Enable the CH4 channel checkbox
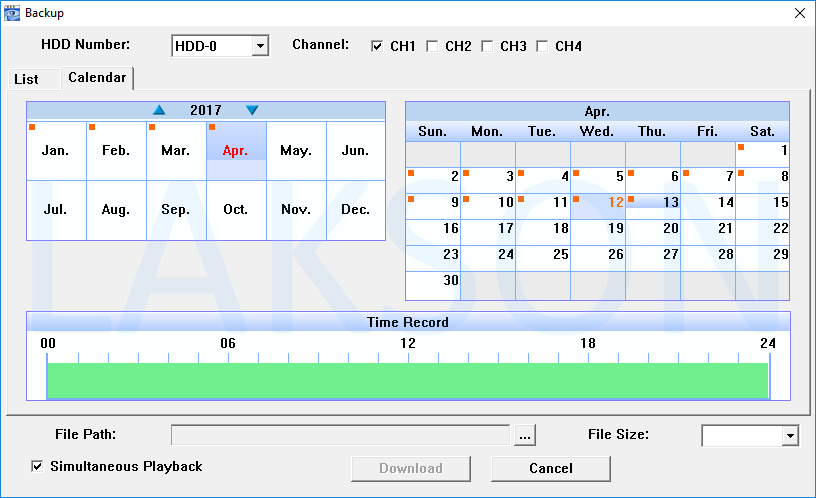 tap(542, 46)
